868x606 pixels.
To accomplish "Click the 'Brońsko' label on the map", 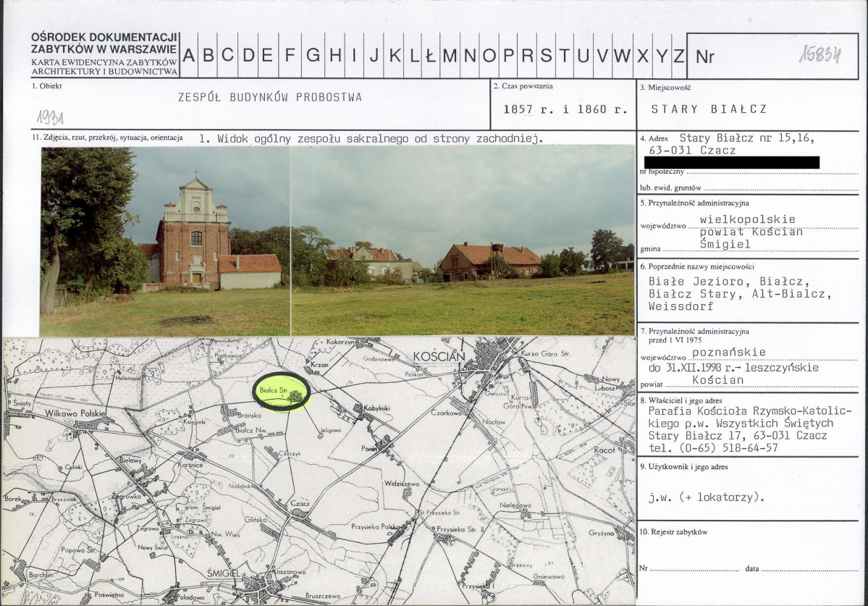I will [248, 415].
